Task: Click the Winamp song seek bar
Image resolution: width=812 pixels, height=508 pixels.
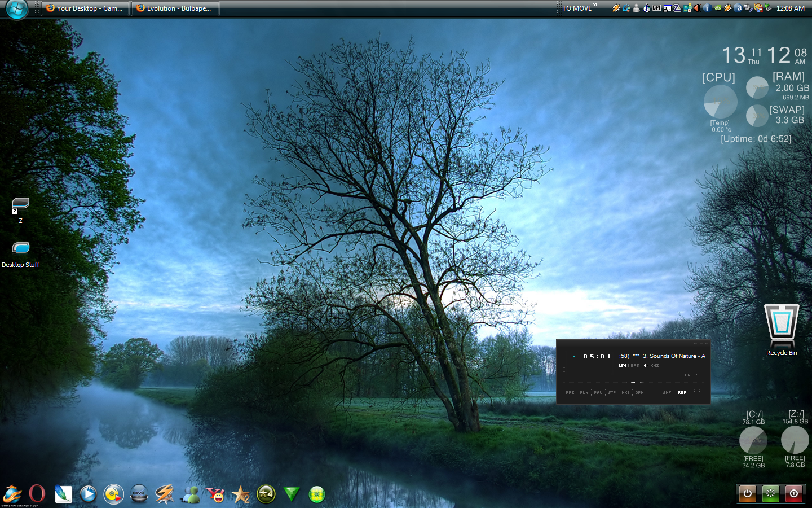Action: pos(633,382)
